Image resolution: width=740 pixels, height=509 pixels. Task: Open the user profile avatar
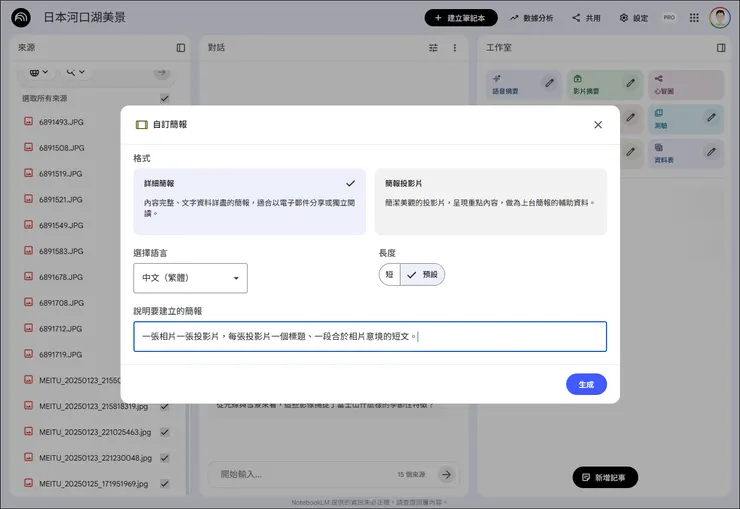coord(720,18)
